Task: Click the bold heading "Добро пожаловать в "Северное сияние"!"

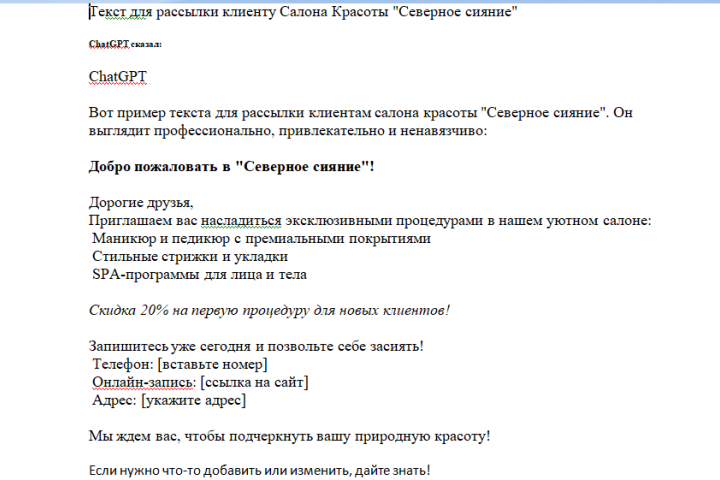Action: 231,166
